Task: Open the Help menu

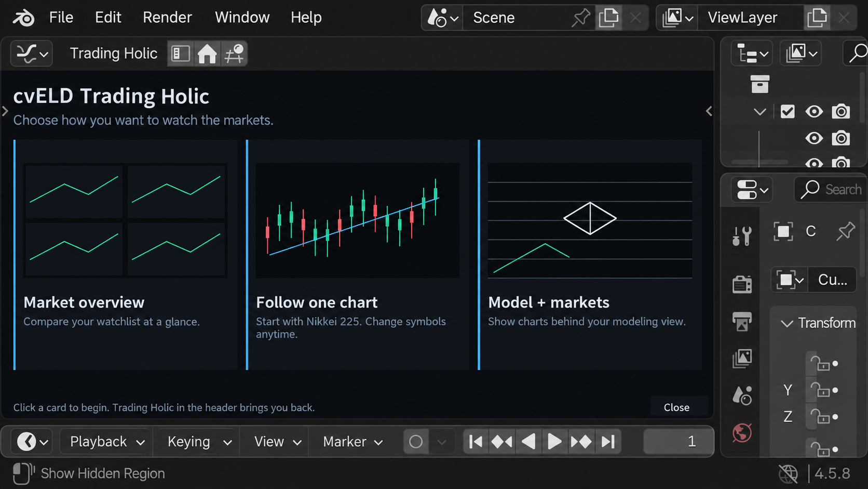Action: (306, 18)
